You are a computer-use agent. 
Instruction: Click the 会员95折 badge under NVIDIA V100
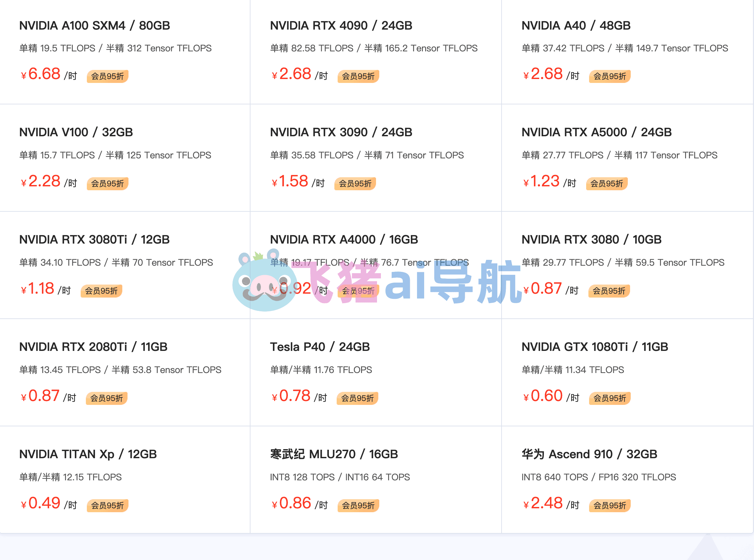pyautogui.click(x=107, y=183)
